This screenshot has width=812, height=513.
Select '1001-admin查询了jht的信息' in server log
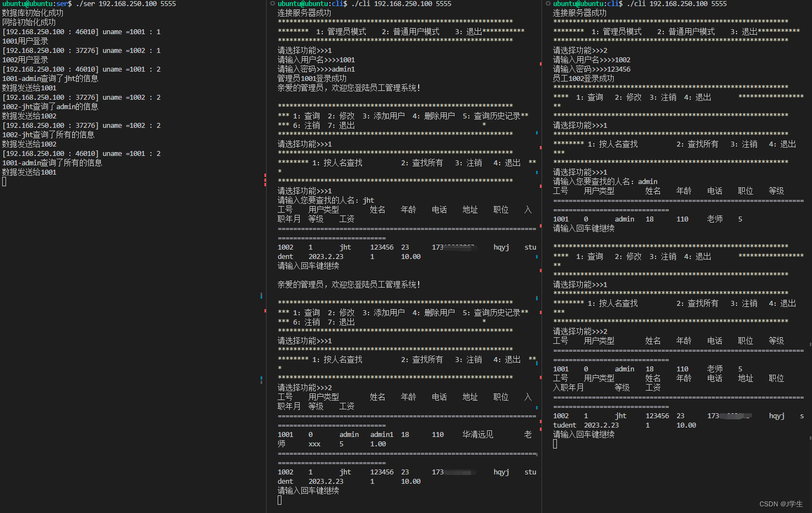tap(50, 79)
